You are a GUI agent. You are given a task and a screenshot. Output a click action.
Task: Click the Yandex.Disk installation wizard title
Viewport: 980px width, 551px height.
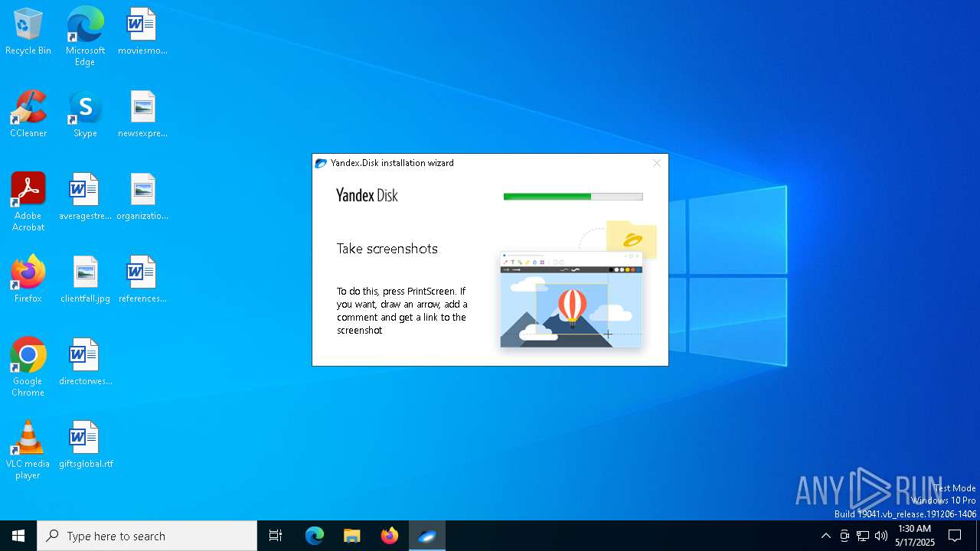392,163
